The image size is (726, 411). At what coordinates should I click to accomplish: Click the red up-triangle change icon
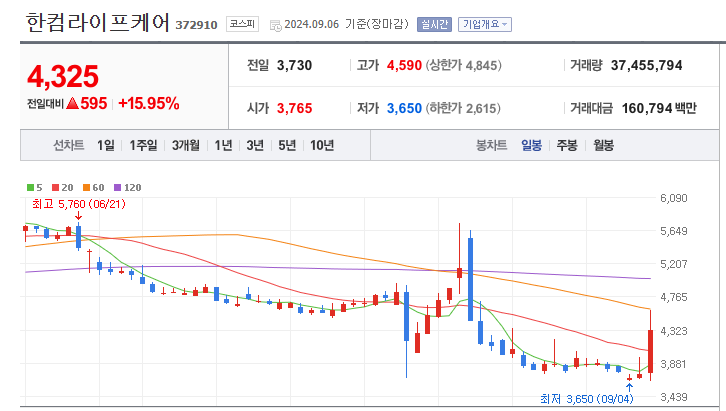click(72, 103)
